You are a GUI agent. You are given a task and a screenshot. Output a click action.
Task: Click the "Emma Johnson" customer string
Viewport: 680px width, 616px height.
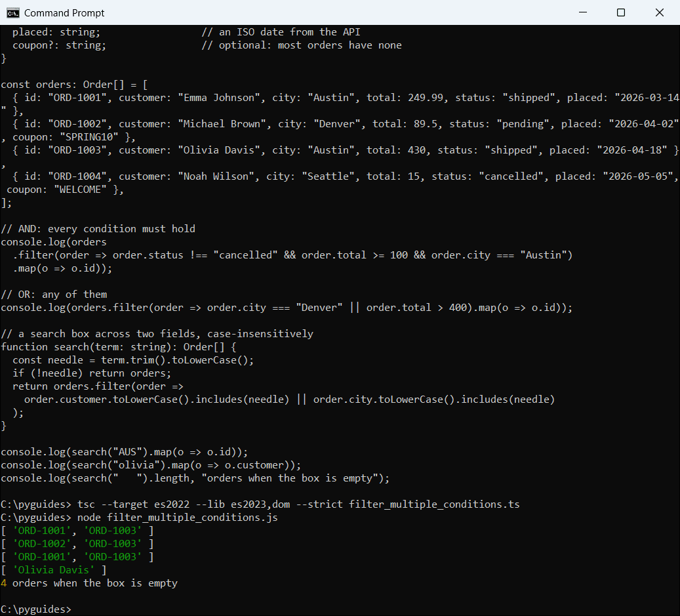[x=219, y=98]
